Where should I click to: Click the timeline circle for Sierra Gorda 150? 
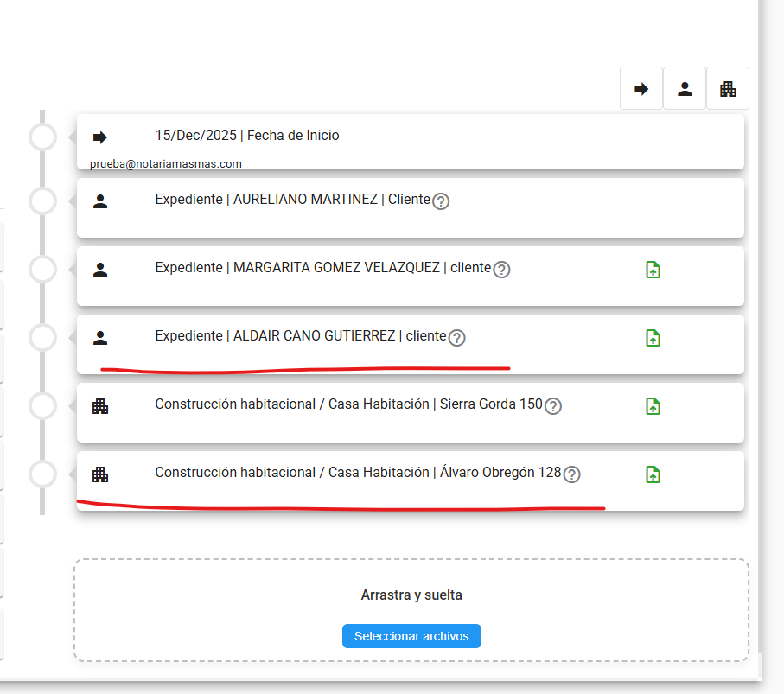43,405
